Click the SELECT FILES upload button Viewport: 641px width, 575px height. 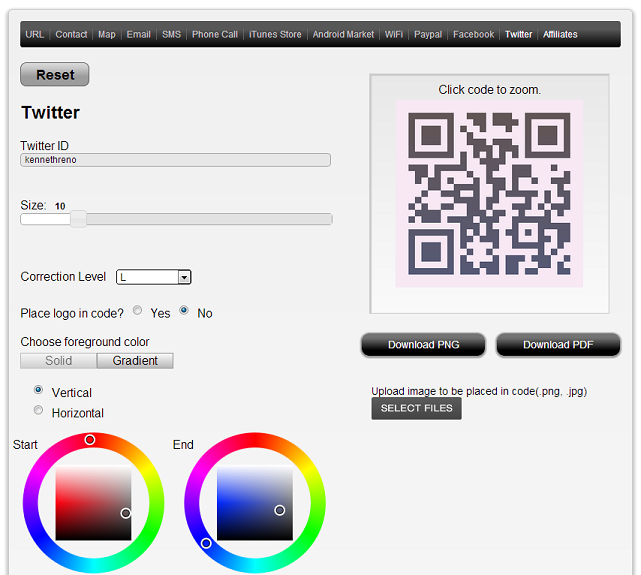[417, 408]
